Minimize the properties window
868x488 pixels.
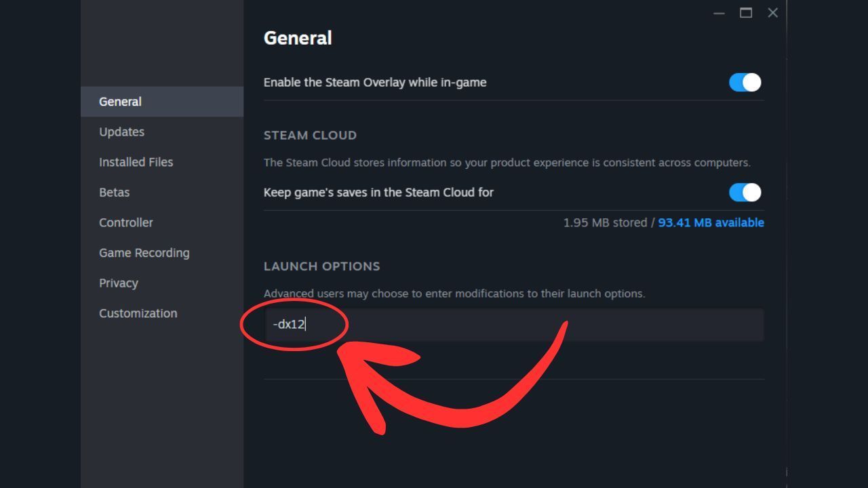[x=719, y=13]
